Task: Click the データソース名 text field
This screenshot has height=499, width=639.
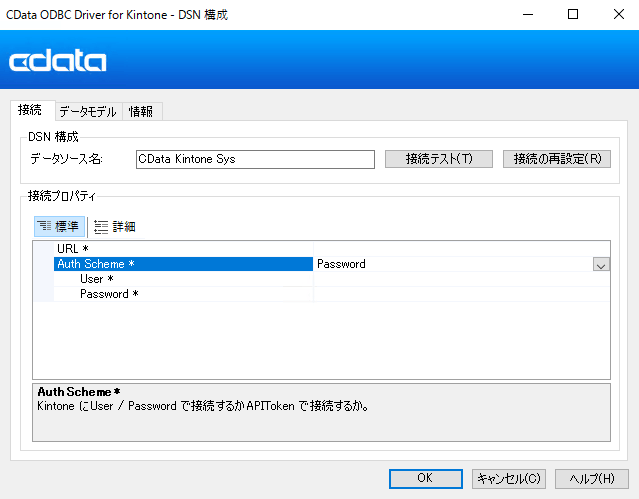Action: (254, 159)
